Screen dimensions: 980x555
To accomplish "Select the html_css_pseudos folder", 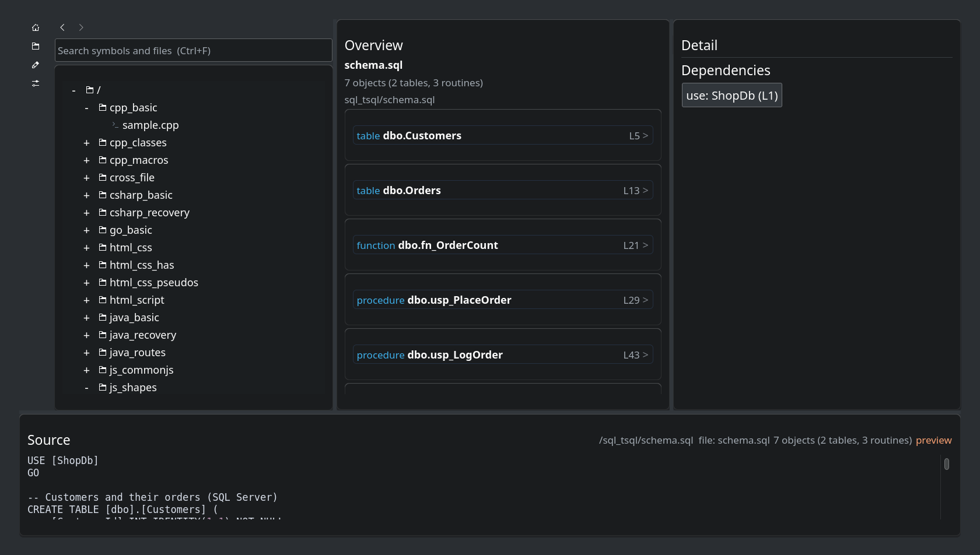I will pyautogui.click(x=154, y=283).
